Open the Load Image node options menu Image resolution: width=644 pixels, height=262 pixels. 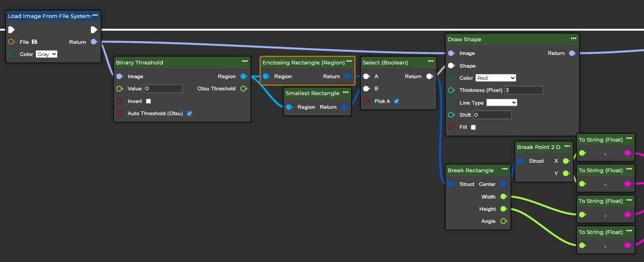[95, 15]
